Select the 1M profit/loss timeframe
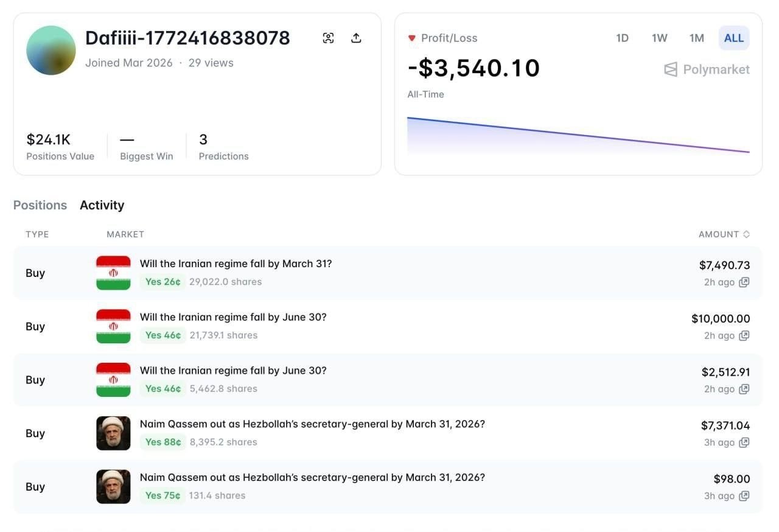The width and height of the screenshot is (779, 532). click(696, 38)
